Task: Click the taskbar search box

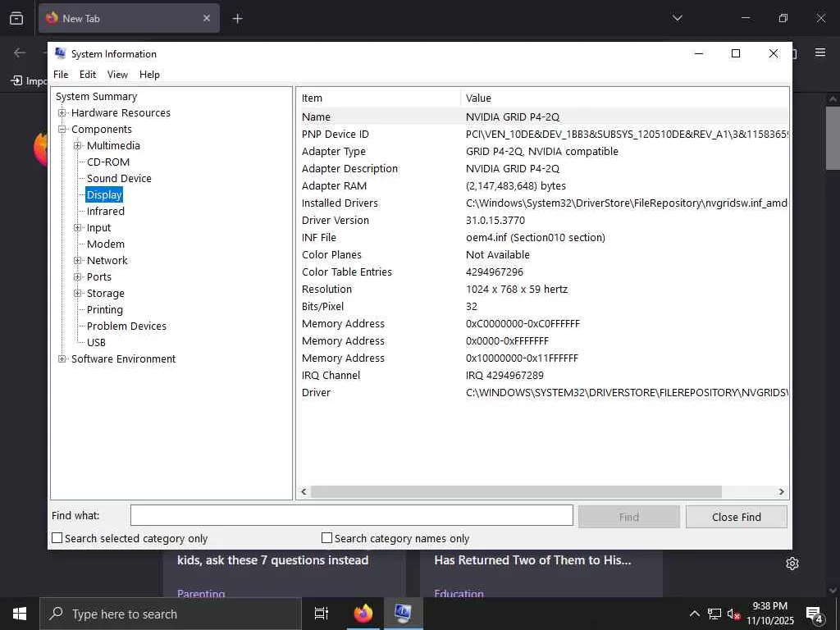Action: (171, 614)
